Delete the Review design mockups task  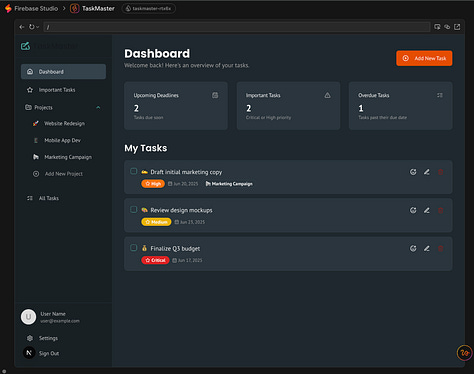click(440, 210)
